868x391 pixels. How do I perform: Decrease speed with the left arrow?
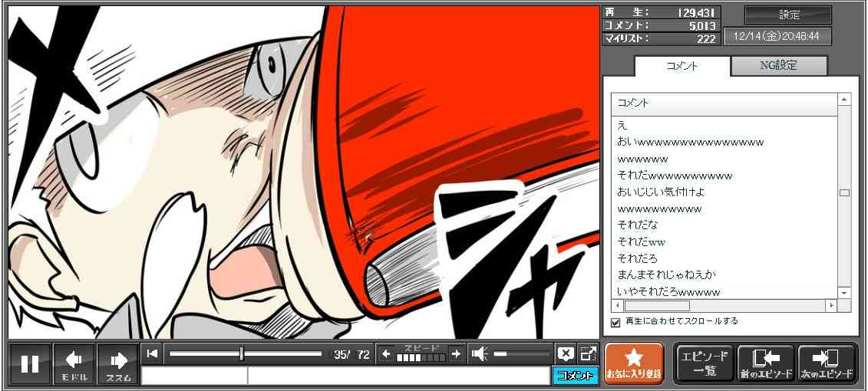[386, 353]
